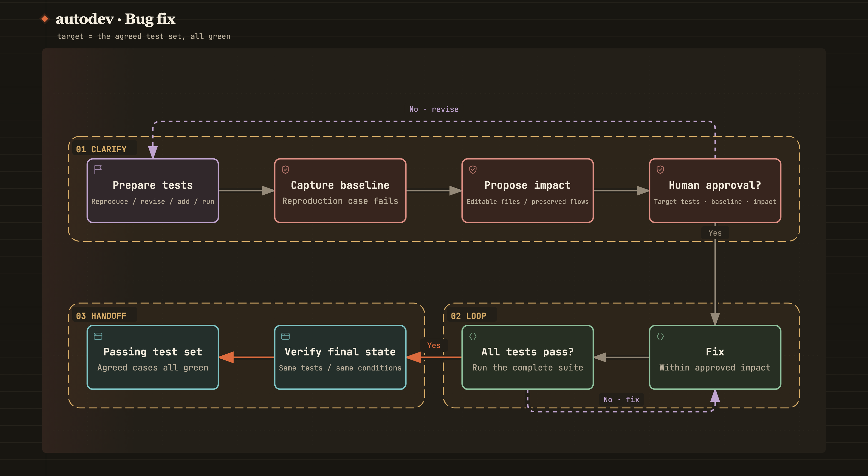Viewport: 868px width, 476px height.
Task: Click the 02 LOOP group label
Action: (468, 316)
